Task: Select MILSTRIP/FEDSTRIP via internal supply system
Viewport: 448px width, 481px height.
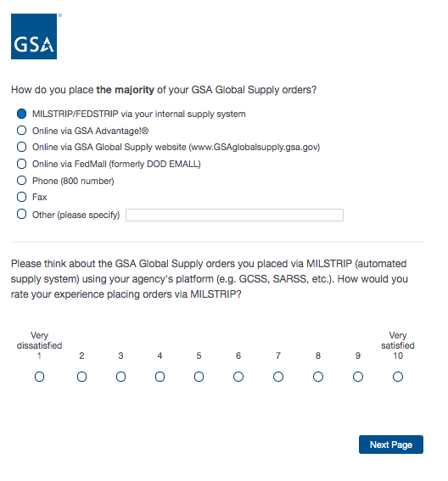Action: click(21, 114)
